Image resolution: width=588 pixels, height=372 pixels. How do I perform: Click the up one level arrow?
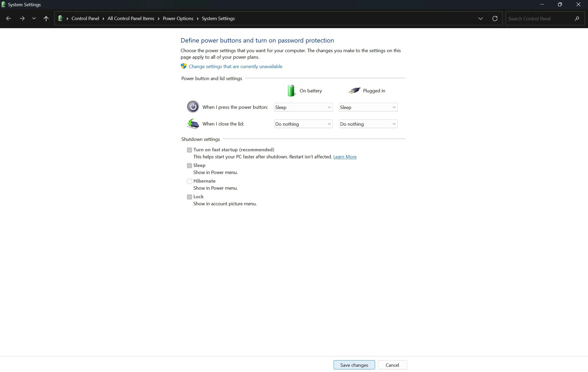tap(46, 18)
